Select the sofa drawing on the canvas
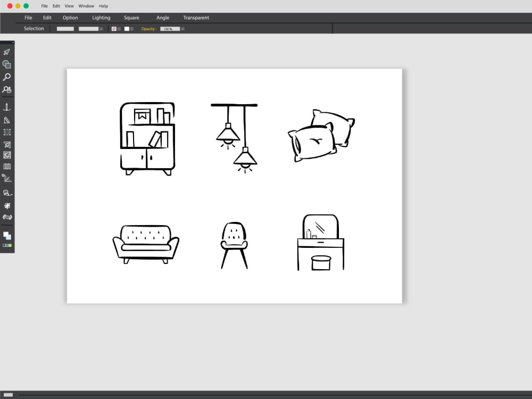532x399 pixels. click(146, 244)
